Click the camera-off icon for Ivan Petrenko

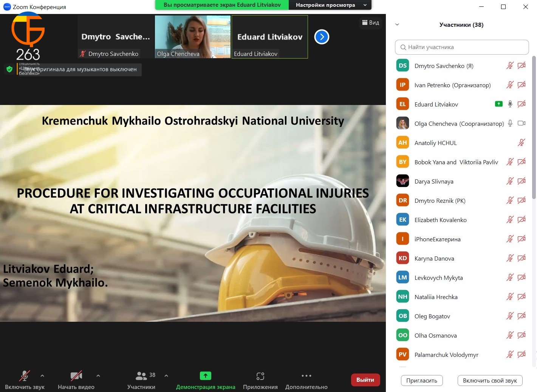[x=522, y=85]
